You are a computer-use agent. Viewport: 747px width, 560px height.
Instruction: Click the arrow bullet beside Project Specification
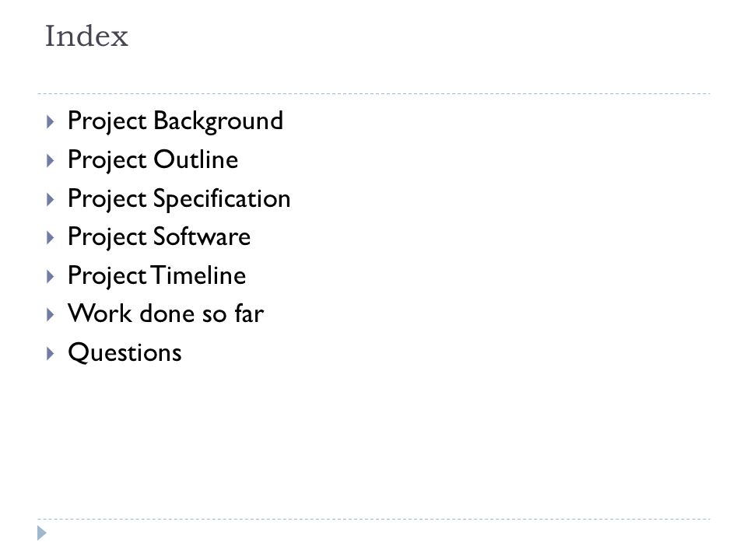point(50,199)
